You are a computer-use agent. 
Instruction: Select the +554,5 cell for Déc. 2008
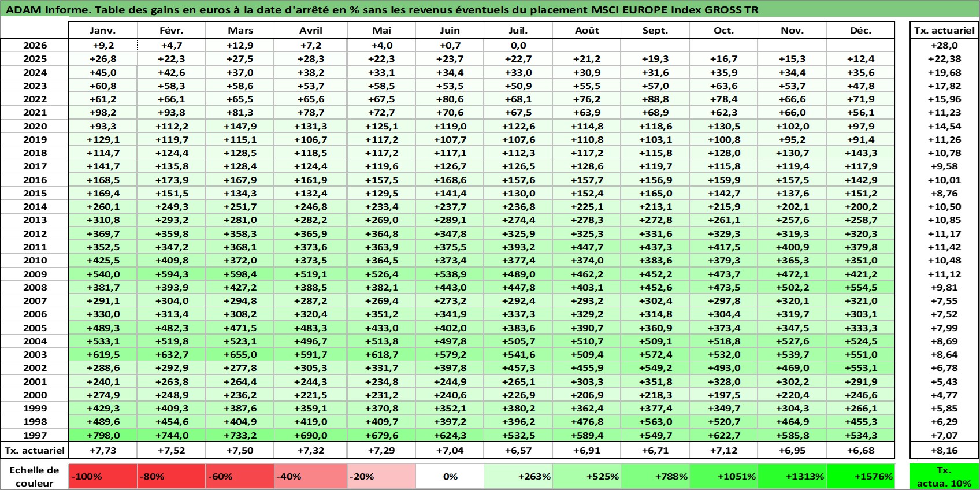[x=860, y=287]
